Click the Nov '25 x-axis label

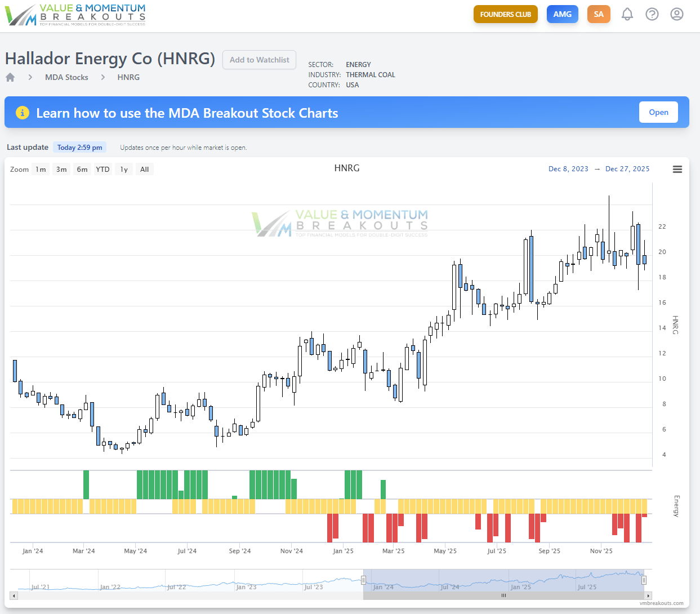click(x=601, y=551)
